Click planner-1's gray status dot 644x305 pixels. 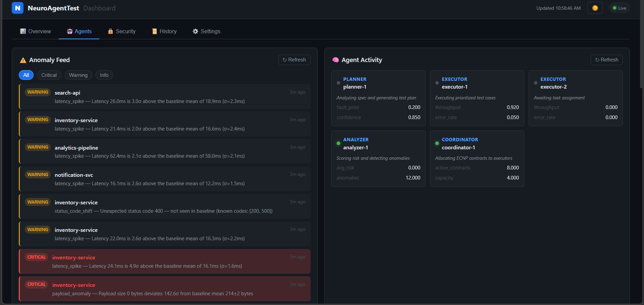(x=338, y=83)
